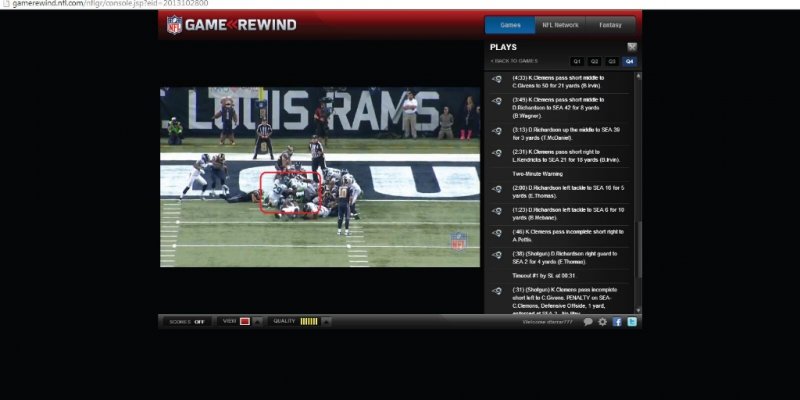
Task: Open the Fantasy tab
Action: (x=610, y=25)
